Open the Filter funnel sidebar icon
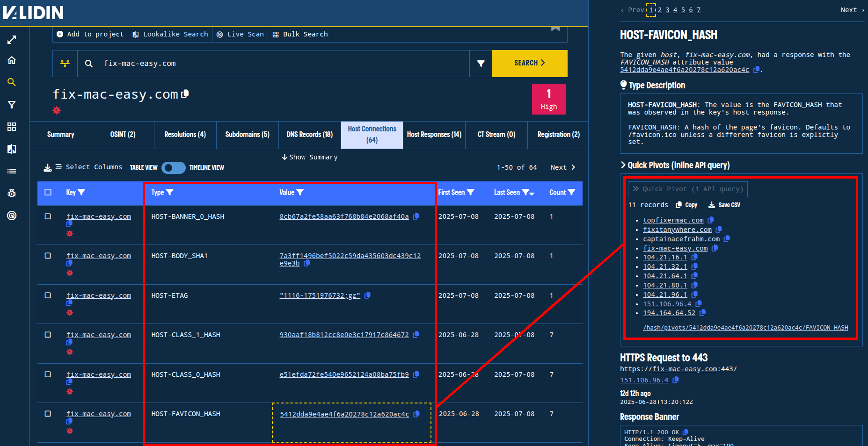This screenshot has height=446, width=868. (x=12, y=105)
